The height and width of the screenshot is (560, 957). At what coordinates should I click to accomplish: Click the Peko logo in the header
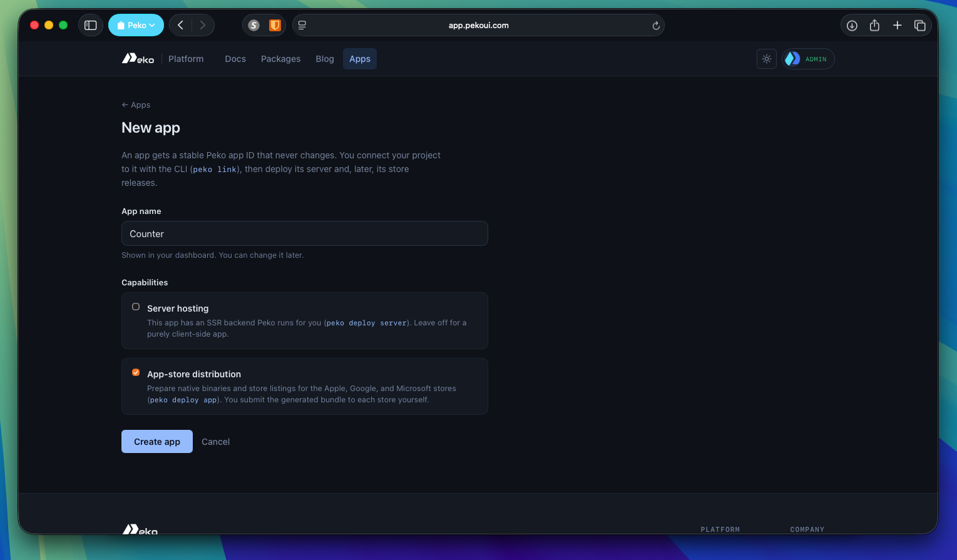pyautogui.click(x=138, y=59)
